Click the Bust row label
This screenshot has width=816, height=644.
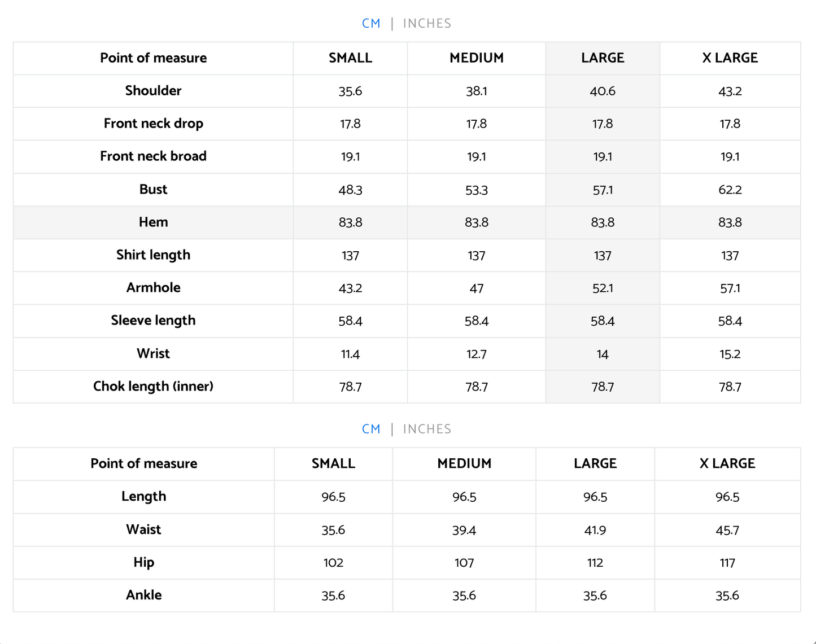[x=154, y=190]
